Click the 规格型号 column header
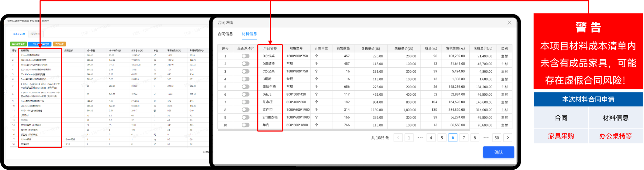Image resolution: width=644 pixels, height=170 pixels. coord(296,48)
